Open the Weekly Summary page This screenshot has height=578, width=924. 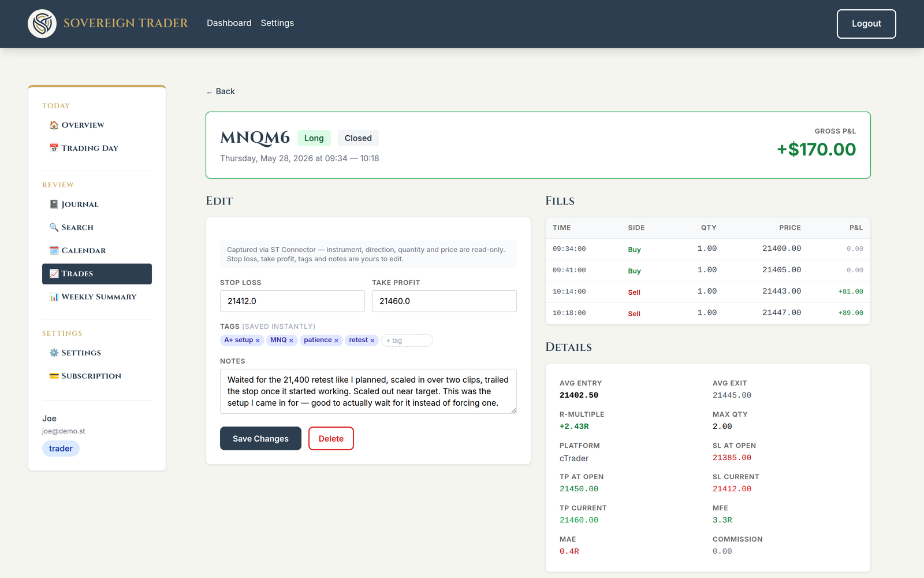pos(97,297)
